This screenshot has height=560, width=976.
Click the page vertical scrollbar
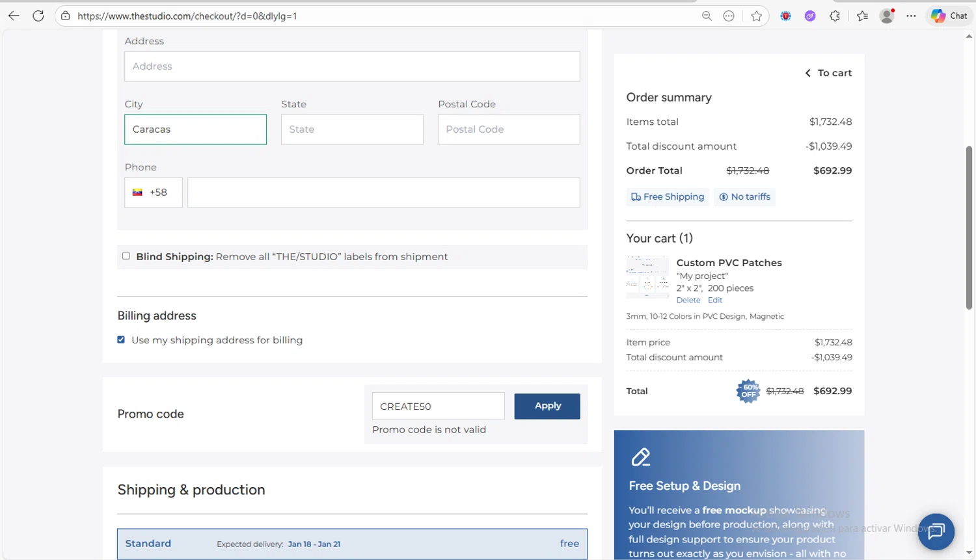(x=969, y=228)
